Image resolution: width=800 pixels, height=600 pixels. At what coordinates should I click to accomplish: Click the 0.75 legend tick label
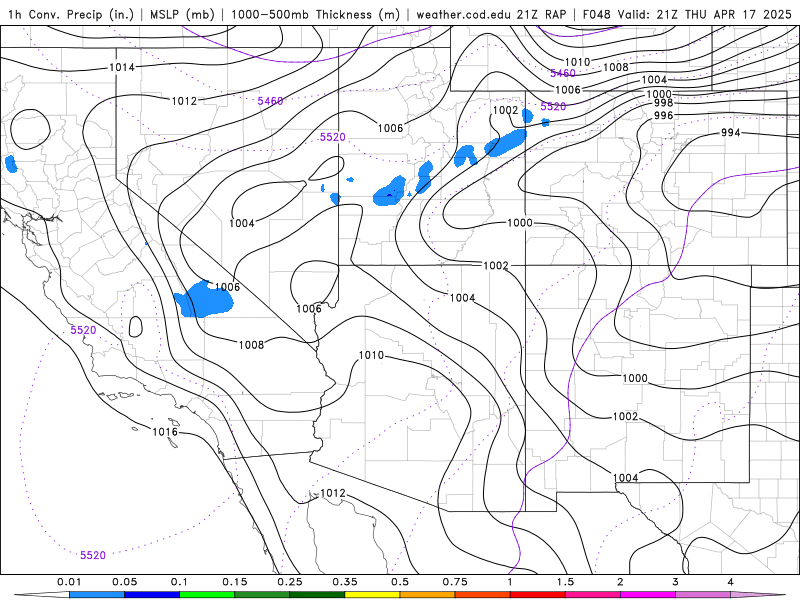point(455,582)
